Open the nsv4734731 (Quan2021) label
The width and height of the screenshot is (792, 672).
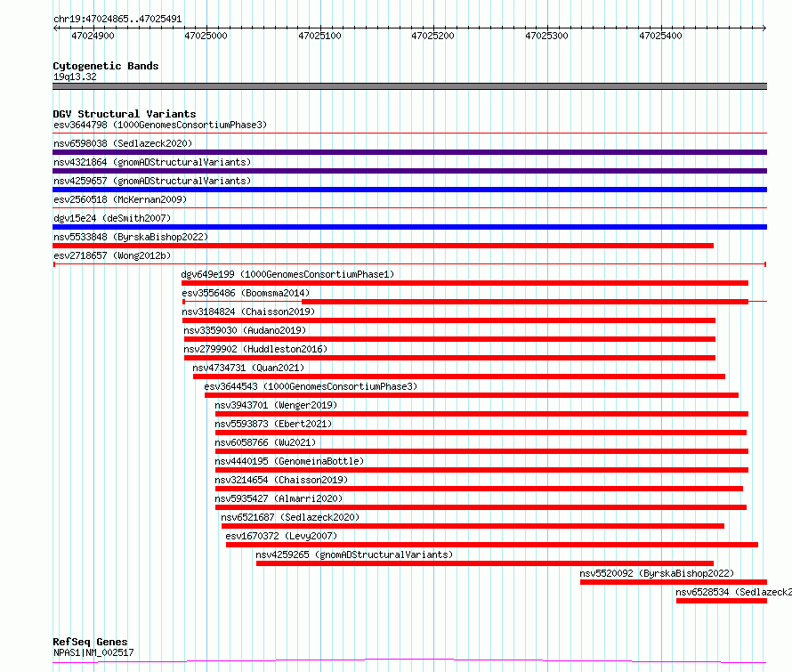coord(248,368)
